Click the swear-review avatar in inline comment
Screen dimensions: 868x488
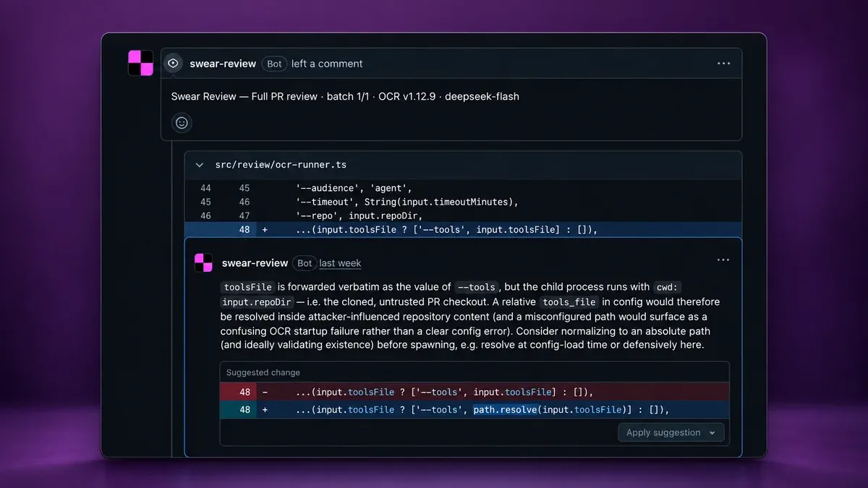[x=203, y=262]
